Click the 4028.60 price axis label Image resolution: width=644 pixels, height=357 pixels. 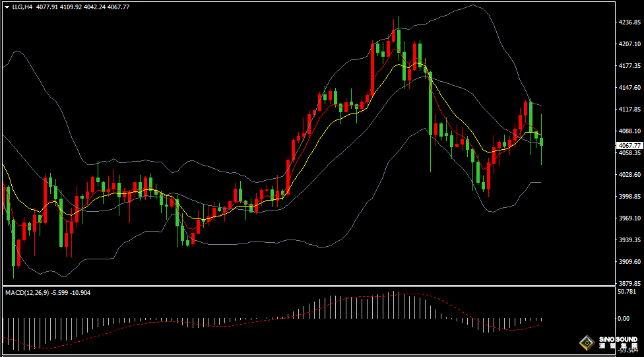[x=629, y=175]
